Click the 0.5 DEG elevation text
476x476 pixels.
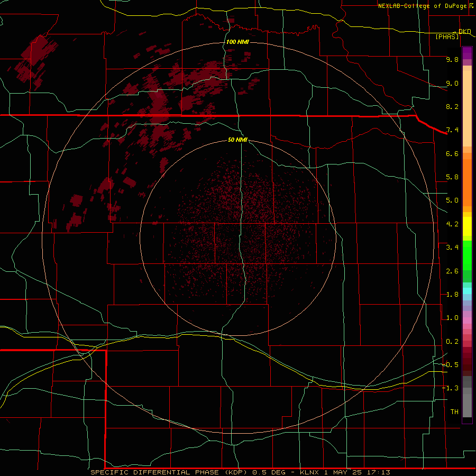click(x=269, y=472)
